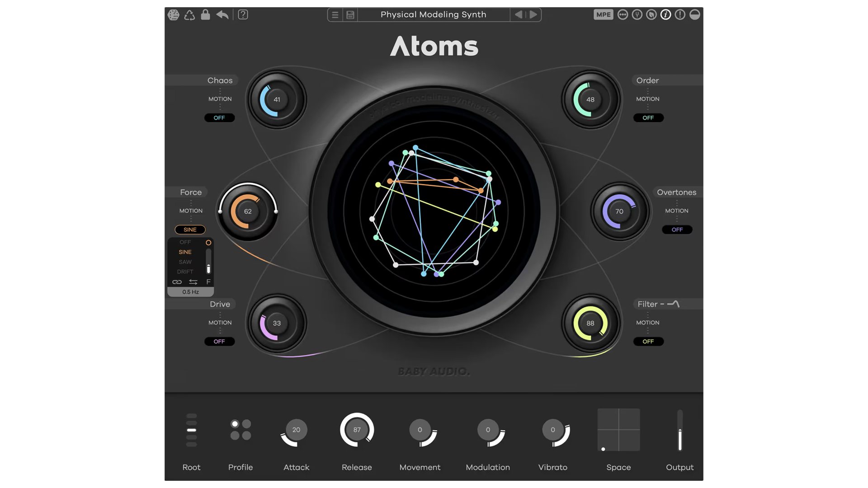868x488 pixels.
Task: Click the Filter type curve icon
Action: click(674, 304)
